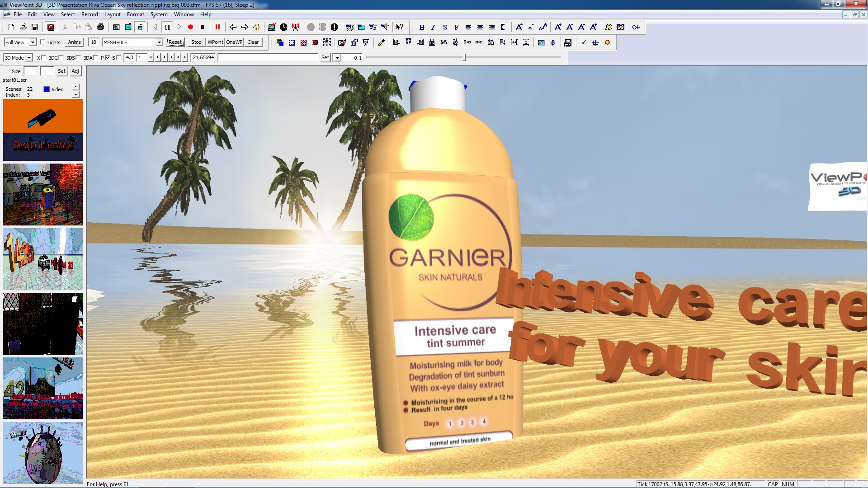This screenshot has width=868, height=488.
Task: Click the black play triangle
Action: 179,27
